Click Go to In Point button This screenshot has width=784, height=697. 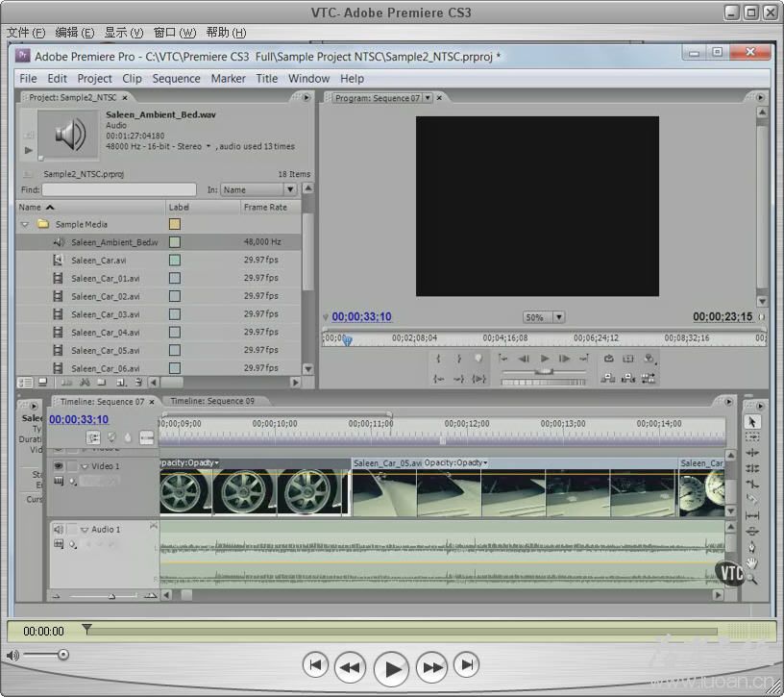(438, 379)
